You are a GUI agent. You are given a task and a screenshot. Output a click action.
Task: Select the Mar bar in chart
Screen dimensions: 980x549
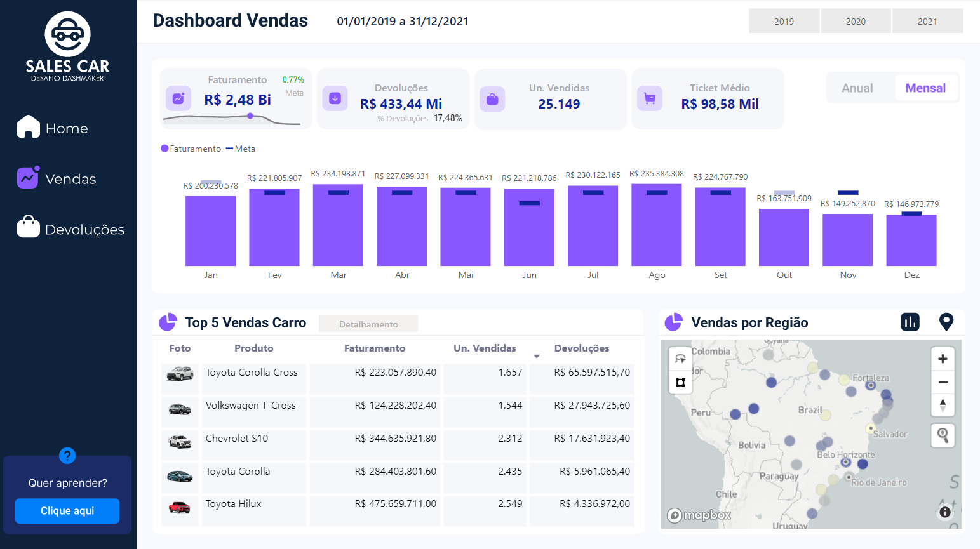point(338,225)
